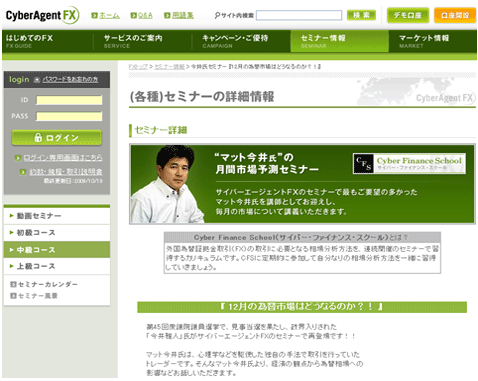This screenshot has height=381, width=478.
Task: Focus the PASS input field
Action: pos(69,116)
